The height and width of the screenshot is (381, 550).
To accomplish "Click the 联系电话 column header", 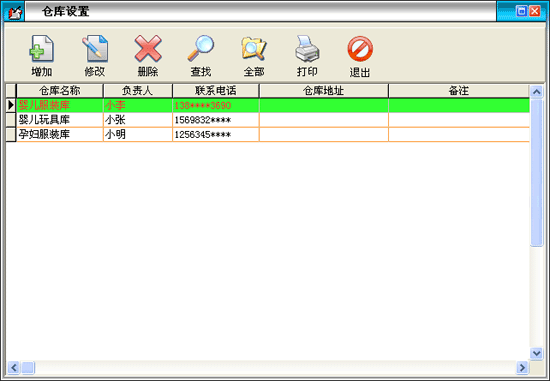I will [216, 91].
